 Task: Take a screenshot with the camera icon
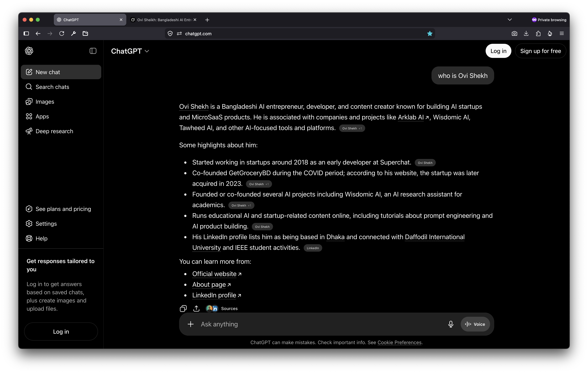pos(514,33)
